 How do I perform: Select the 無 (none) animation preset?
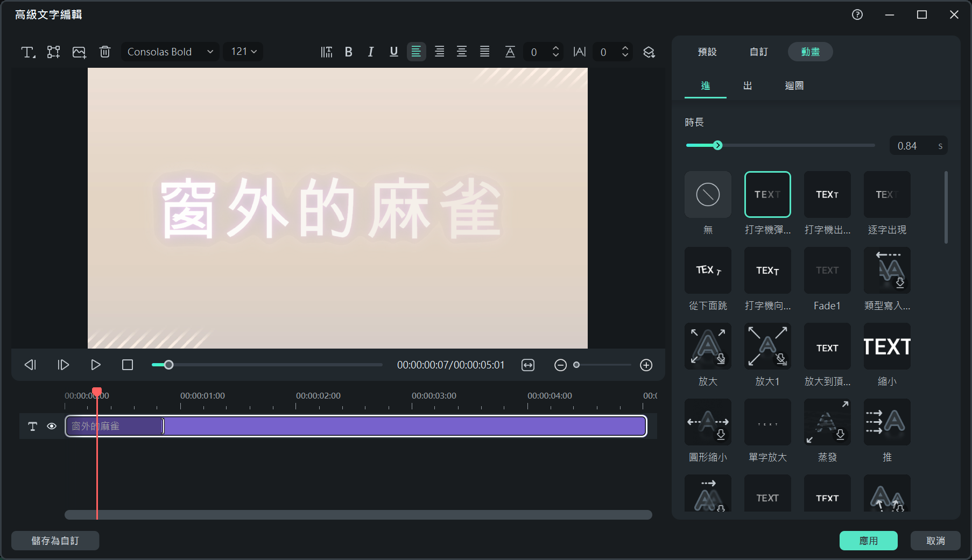[x=708, y=194]
